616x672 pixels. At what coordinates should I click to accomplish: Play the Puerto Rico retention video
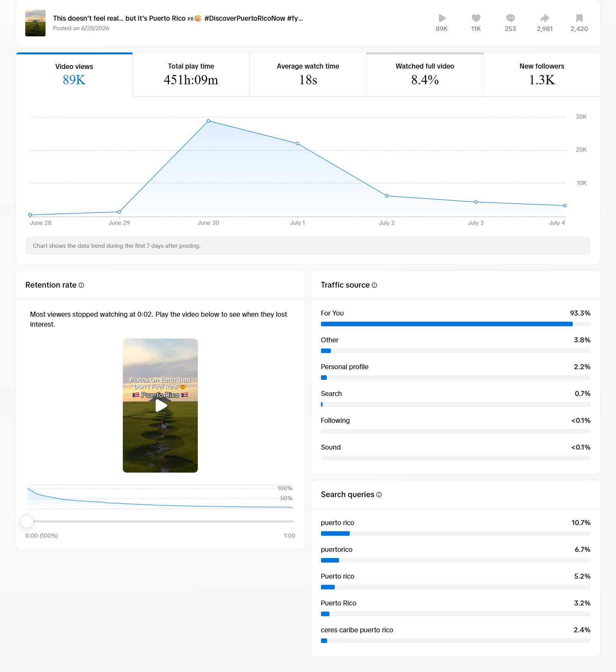point(161,405)
